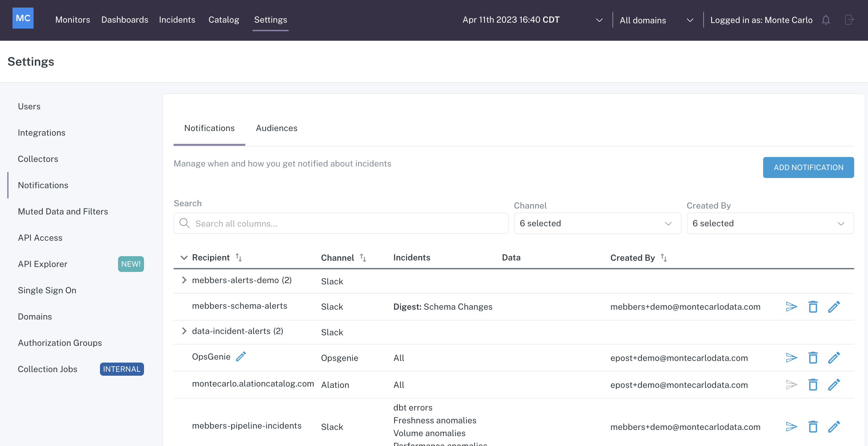Click the ADD NOTIFICATION button
The height and width of the screenshot is (446, 868).
click(808, 167)
